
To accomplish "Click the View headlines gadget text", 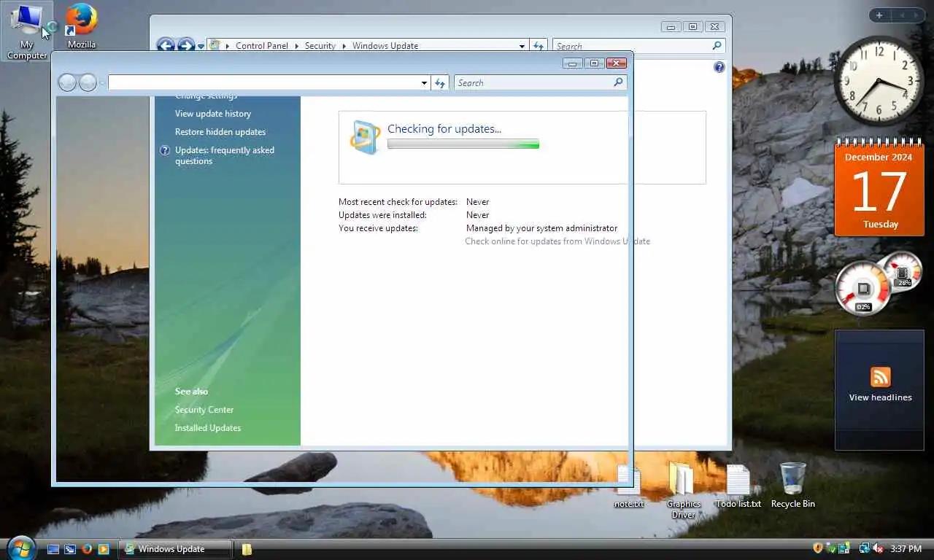I will pyautogui.click(x=880, y=397).
